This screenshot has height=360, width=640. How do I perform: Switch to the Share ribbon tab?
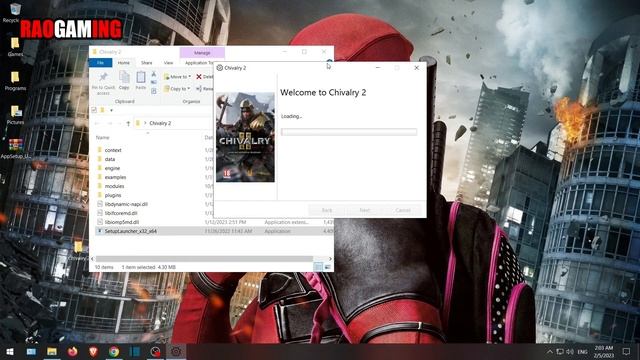(147, 62)
